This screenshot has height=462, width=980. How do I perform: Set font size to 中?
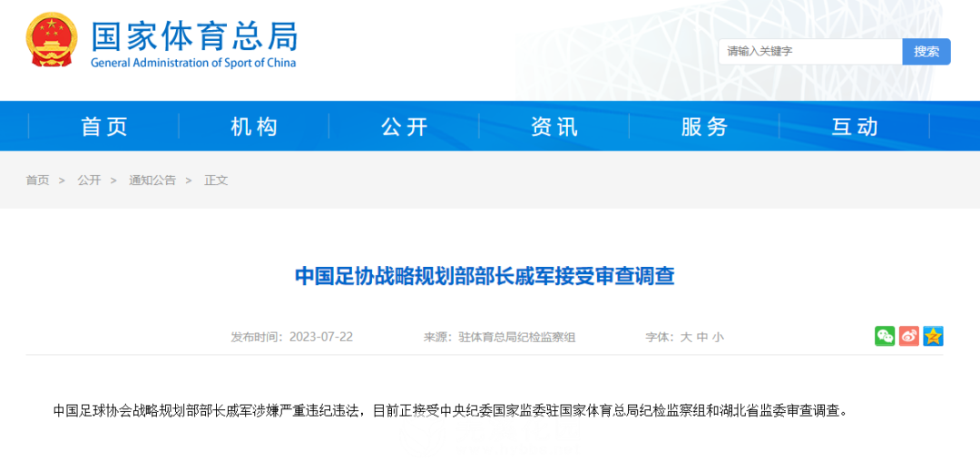point(701,337)
